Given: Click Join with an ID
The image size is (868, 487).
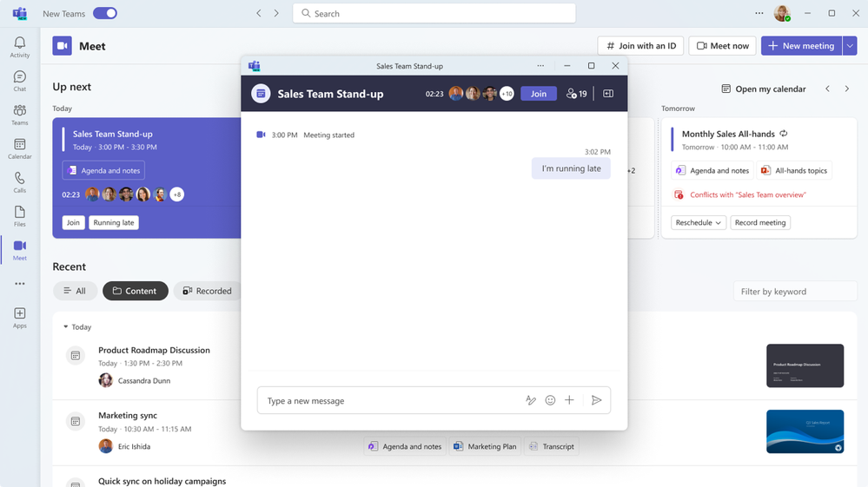Looking at the screenshot, I should click(x=640, y=46).
